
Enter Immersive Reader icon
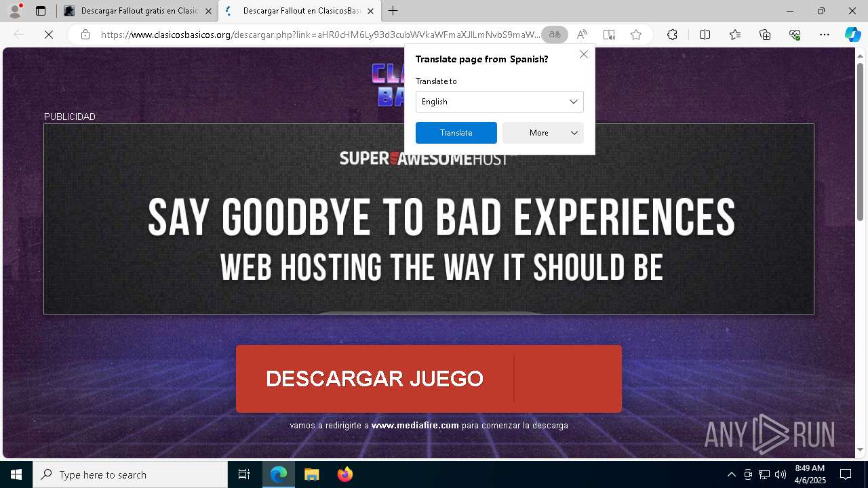tap(609, 35)
